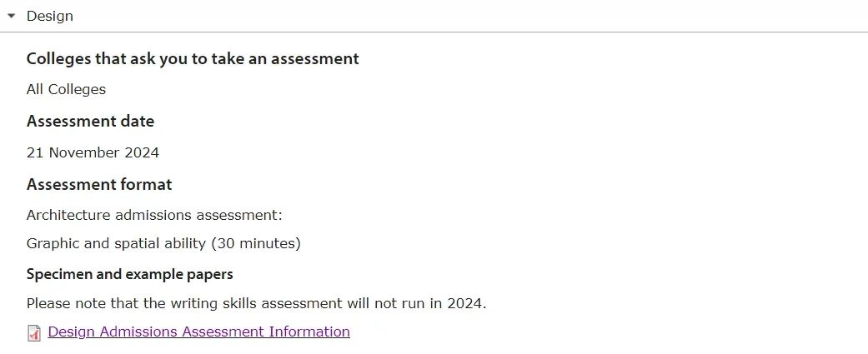Click the divider line under the Design header

[x=434, y=32]
